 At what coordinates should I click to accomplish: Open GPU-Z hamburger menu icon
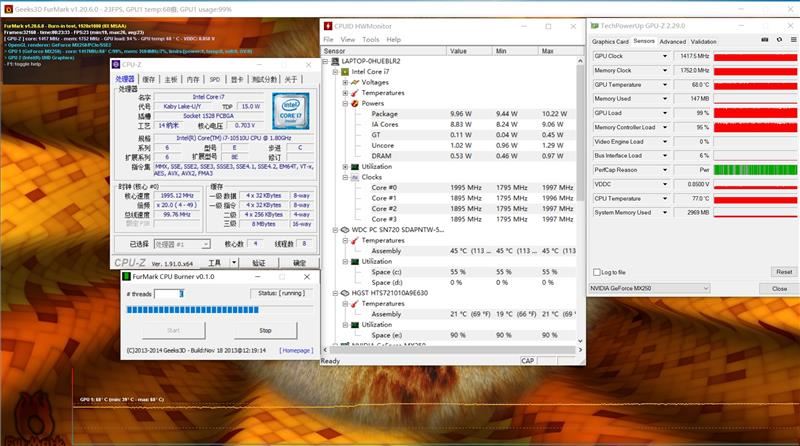pyautogui.click(x=793, y=40)
